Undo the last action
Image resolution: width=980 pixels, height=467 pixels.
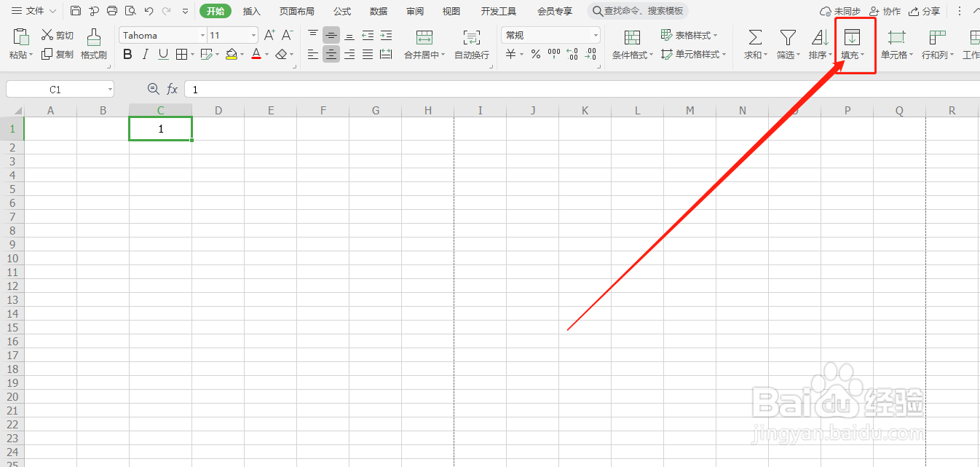pos(149,11)
